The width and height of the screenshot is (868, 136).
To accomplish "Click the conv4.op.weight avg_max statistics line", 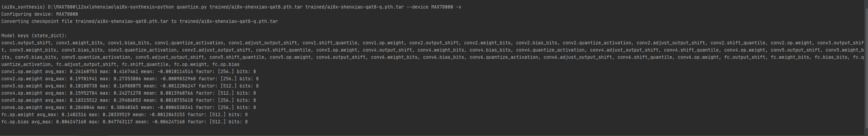I will (129, 93).
